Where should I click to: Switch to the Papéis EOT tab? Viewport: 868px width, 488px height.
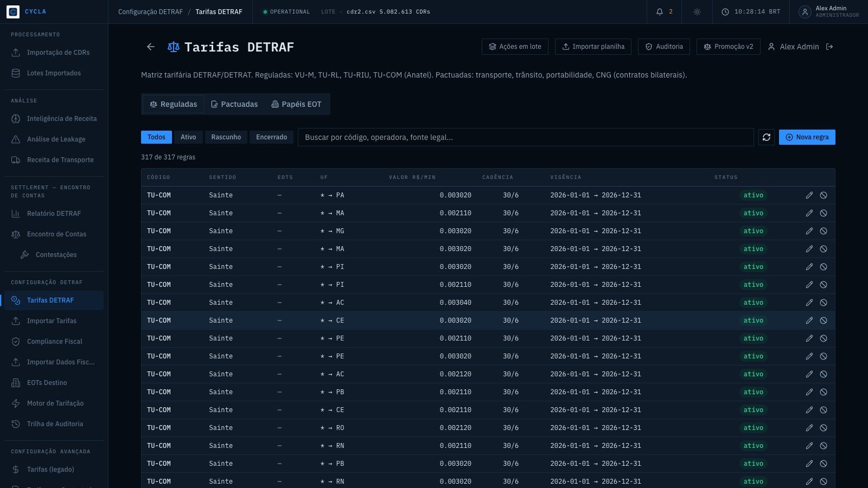pyautogui.click(x=297, y=104)
